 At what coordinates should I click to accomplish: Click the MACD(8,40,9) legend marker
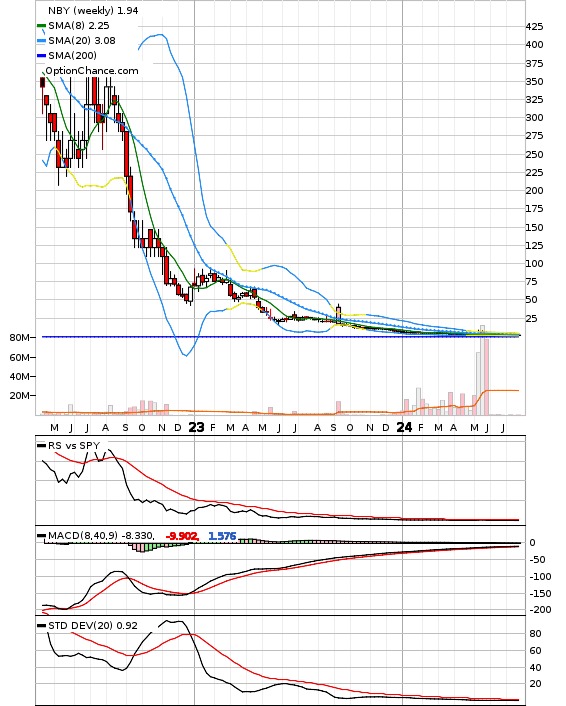click(x=41, y=536)
